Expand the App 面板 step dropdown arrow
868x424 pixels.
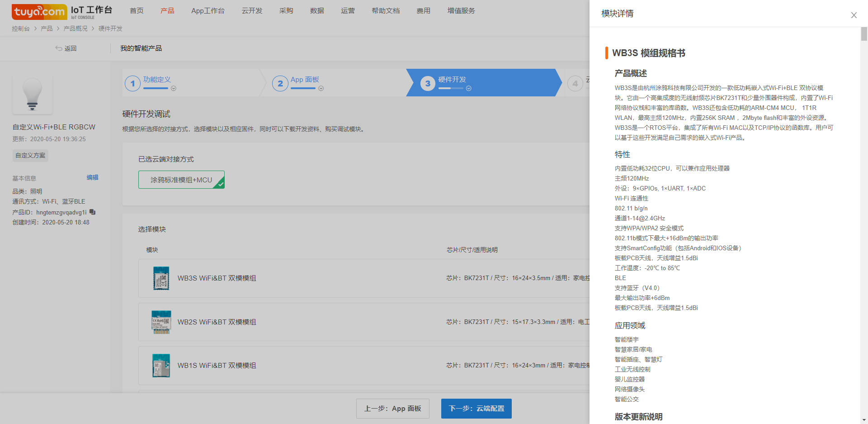pyautogui.click(x=321, y=89)
